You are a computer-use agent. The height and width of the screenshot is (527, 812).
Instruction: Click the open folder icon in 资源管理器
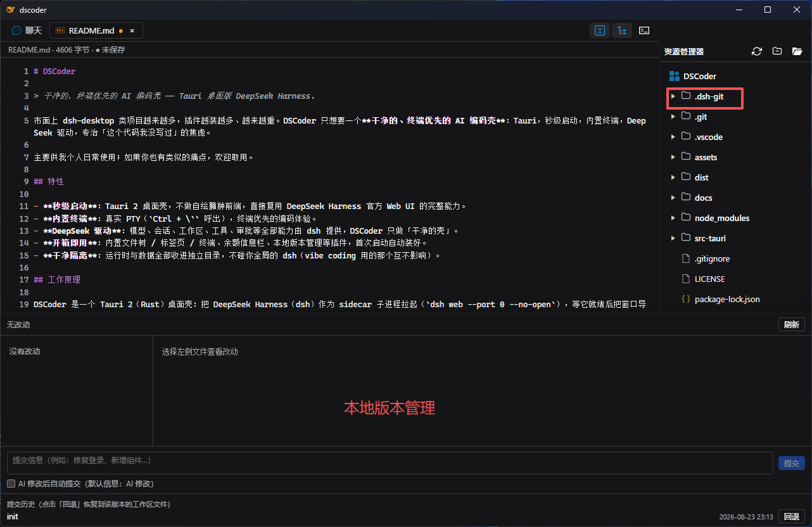coord(797,51)
